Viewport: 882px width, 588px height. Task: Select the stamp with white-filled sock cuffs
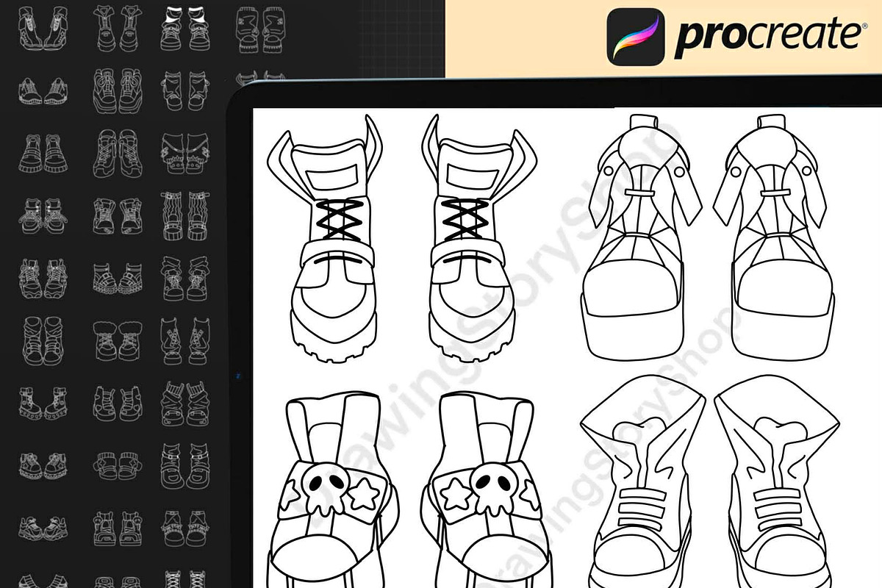pos(184,28)
